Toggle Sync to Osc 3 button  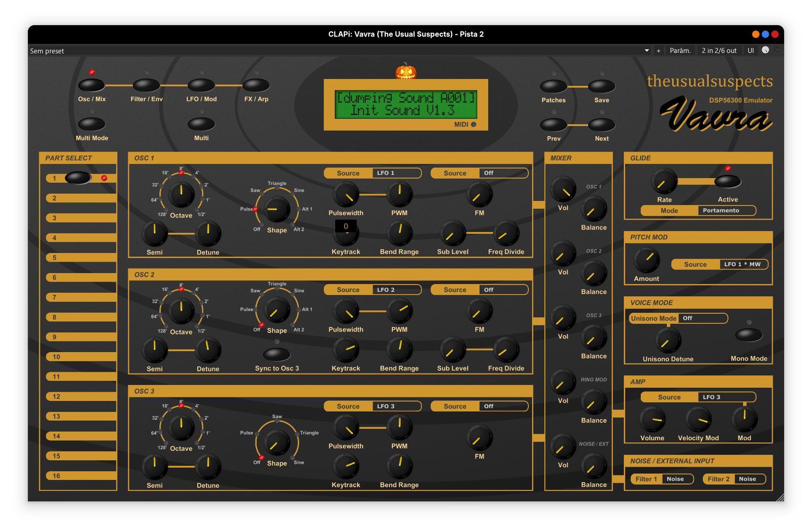277,354
